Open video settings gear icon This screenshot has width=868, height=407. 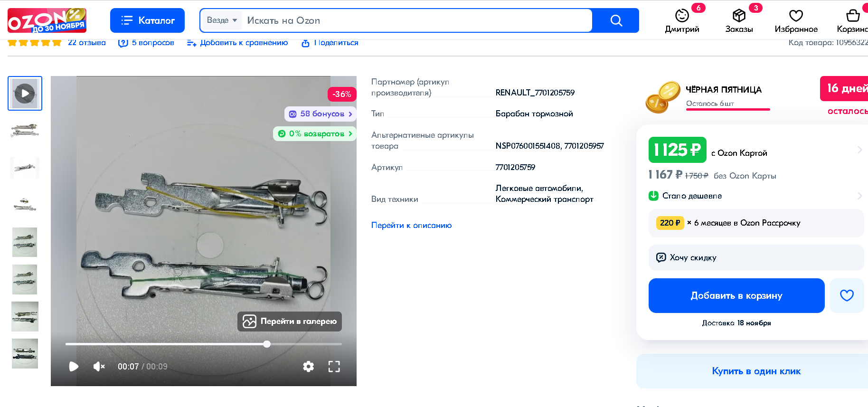(x=309, y=366)
